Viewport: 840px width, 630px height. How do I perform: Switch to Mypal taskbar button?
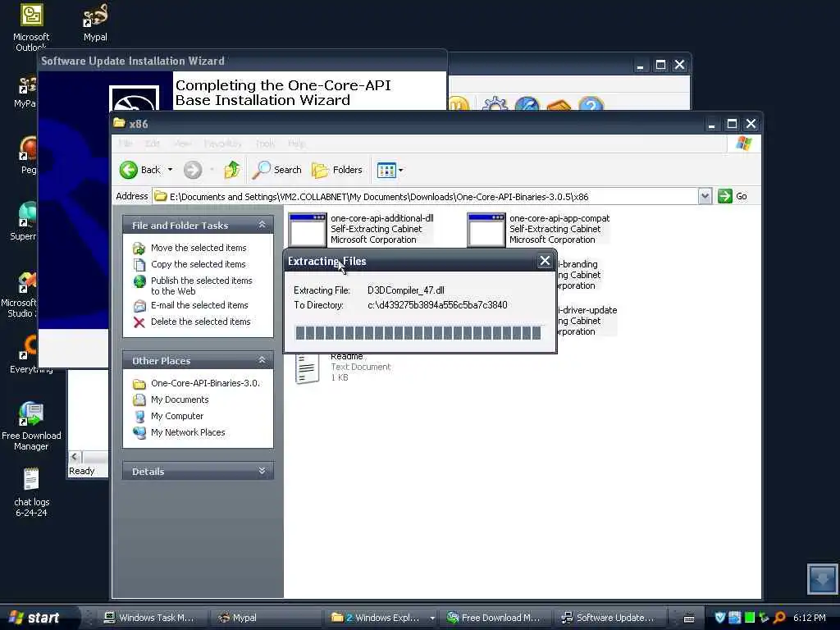coord(265,618)
